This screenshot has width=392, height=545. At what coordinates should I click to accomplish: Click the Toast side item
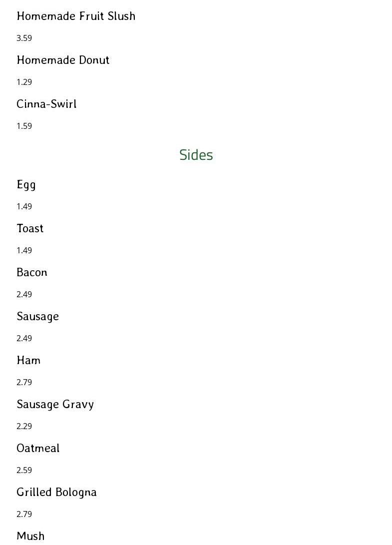coord(30,228)
